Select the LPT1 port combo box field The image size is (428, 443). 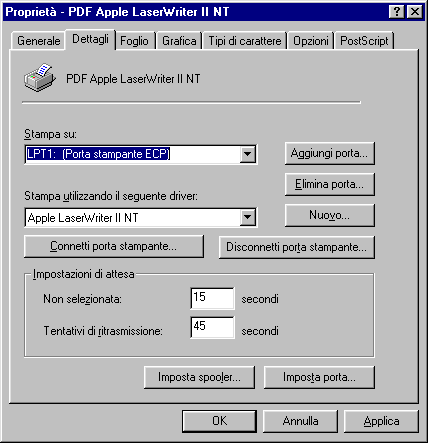pos(141,154)
